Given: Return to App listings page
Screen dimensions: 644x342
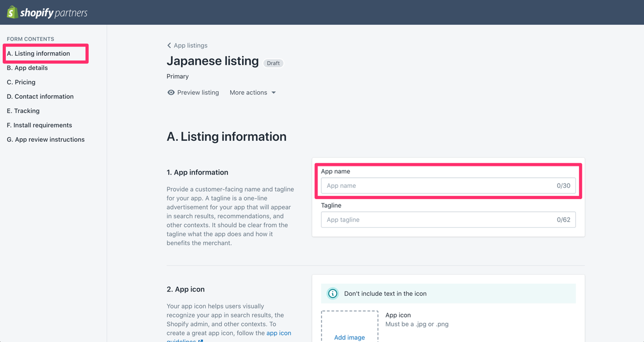Looking at the screenshot, I should tap(190, 46).
